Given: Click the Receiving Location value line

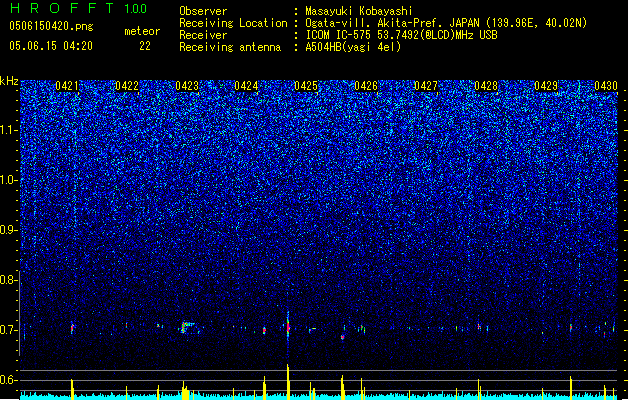Looking at the screenshot, I should [x=446, y=23].
